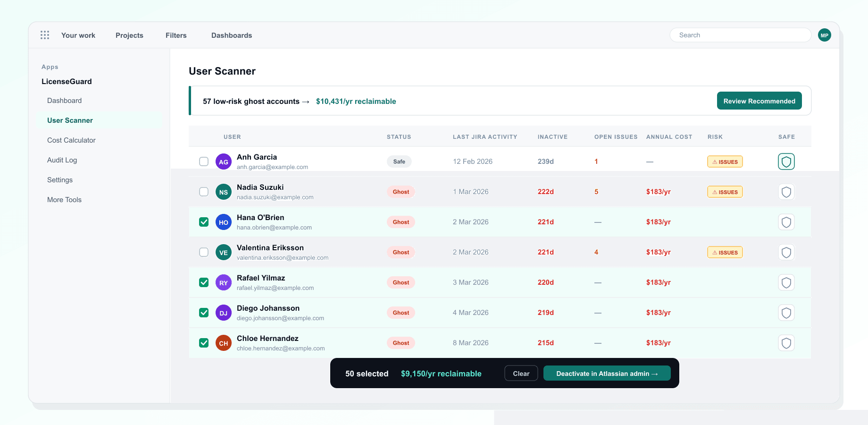
Task: Open the Your work menu
Action: tap(78, 35)
